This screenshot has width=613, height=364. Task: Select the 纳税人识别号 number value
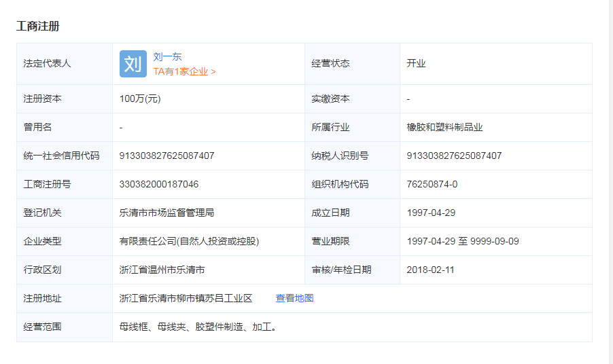pyautogui.click(x=454, y=156)
